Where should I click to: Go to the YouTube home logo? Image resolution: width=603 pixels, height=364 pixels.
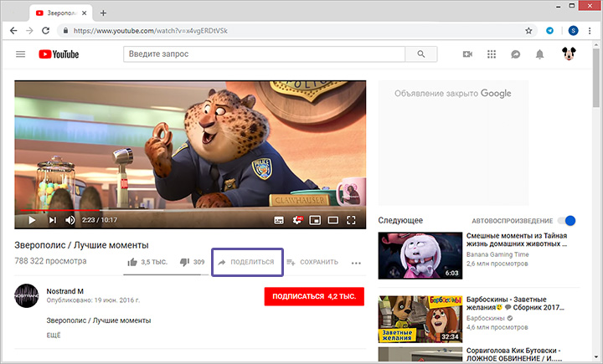(x=59, y=54)
